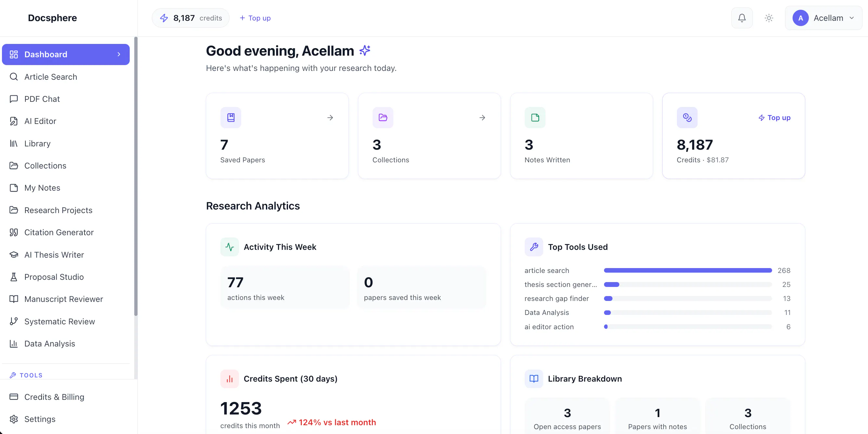This screenshot has height=434, width=868.
Task: Click the Systematic Review branch icon
Action: click(x=14, y=321)
